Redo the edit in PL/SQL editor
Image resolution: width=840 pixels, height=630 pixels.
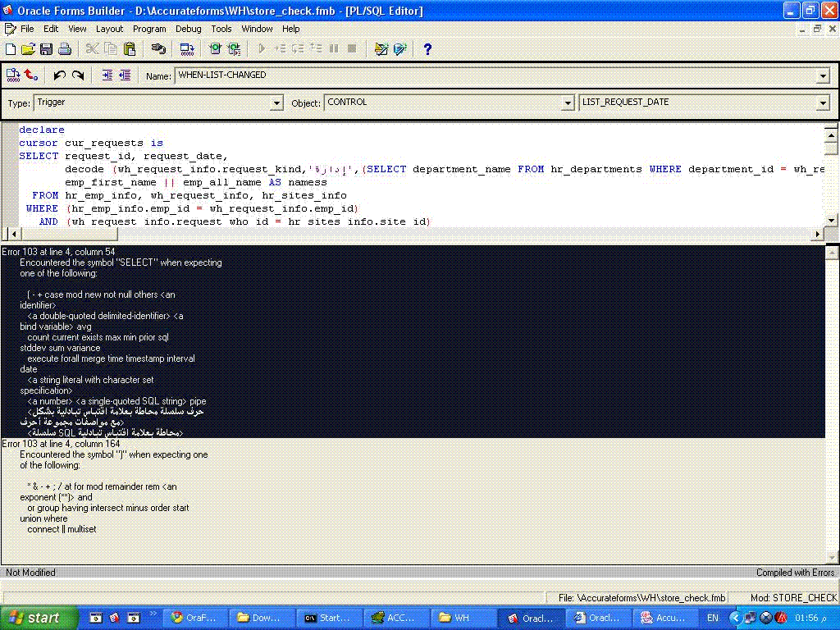tap(78, 75)
